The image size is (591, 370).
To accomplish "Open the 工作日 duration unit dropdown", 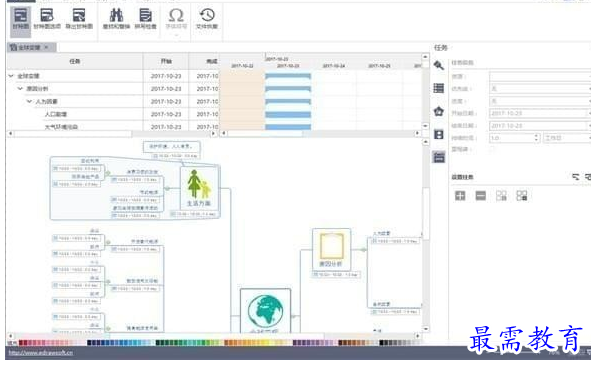I will [567, 138].
